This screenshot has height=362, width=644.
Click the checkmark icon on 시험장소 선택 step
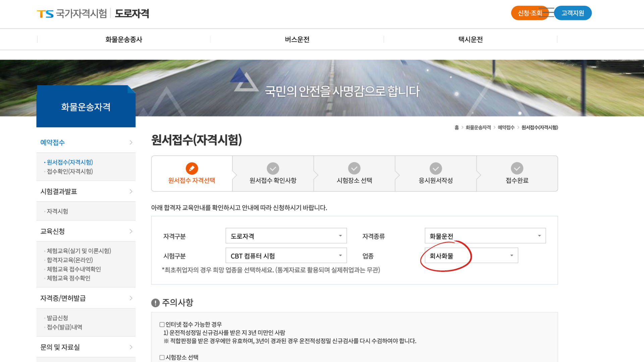(x=354, y=168)
